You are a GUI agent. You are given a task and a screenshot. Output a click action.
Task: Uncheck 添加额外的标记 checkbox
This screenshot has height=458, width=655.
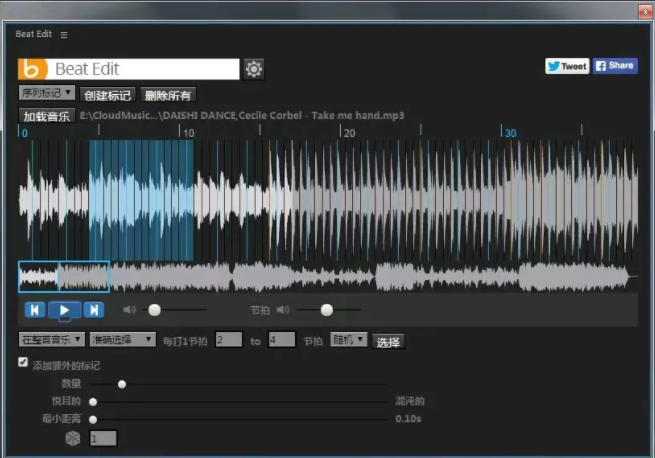coord(23,362)
